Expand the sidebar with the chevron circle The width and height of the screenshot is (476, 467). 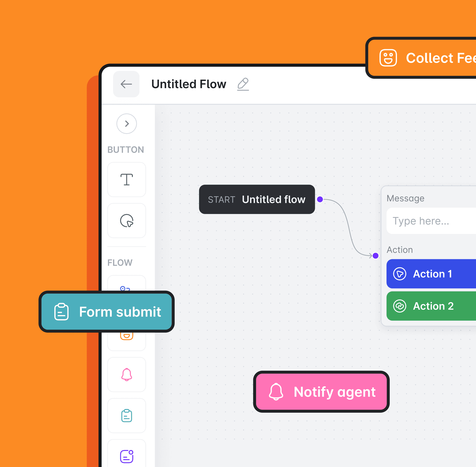point(127,124)
